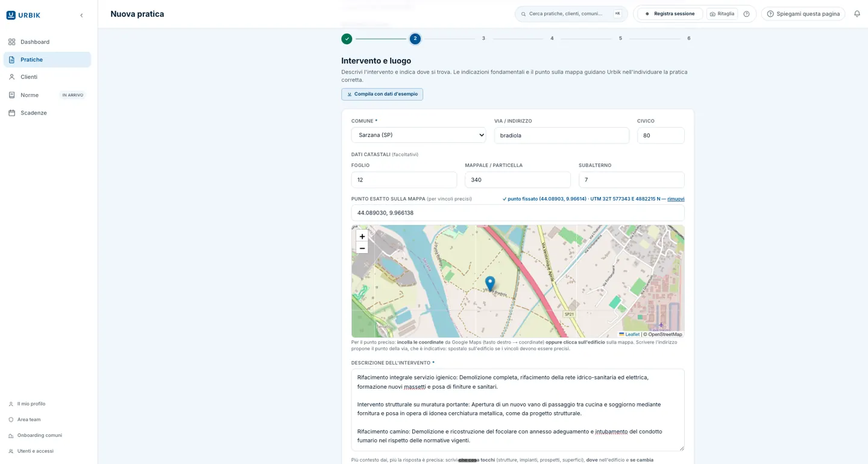Click the SP21 road label on map
The height and width of the screenshot is (464, 868).
click(568, 314)
